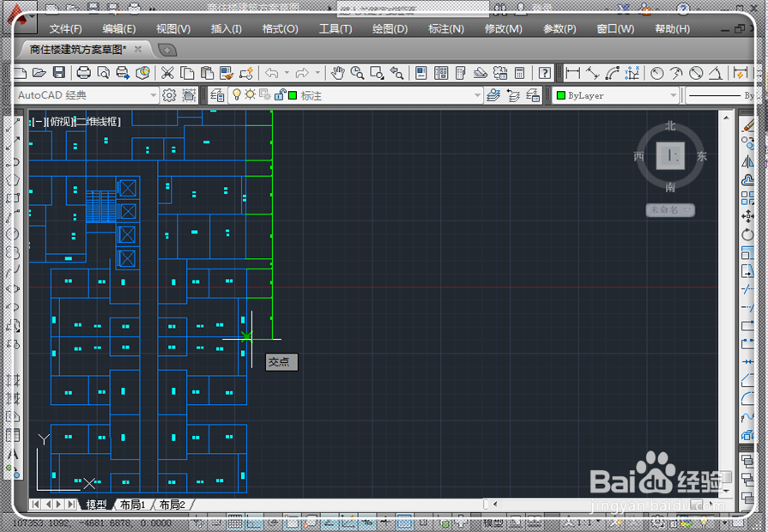
Task: Open the 标注(N) menu
Action: (445, 29)
